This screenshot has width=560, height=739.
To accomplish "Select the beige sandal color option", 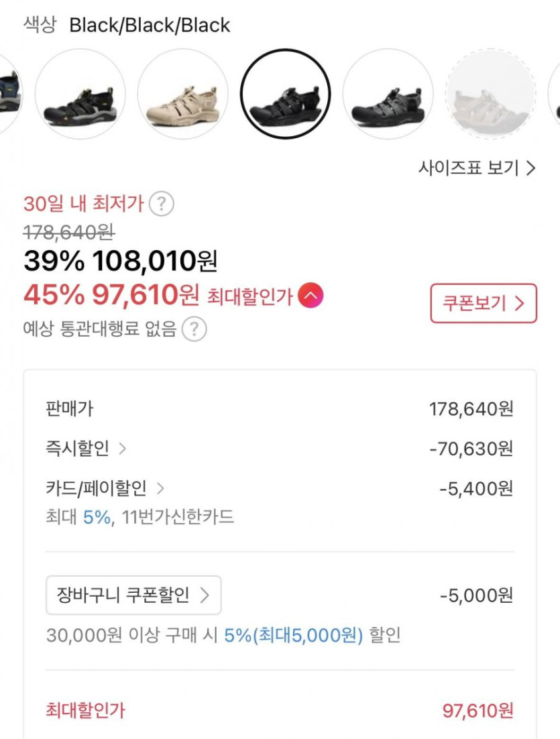I will pos(182,94).
